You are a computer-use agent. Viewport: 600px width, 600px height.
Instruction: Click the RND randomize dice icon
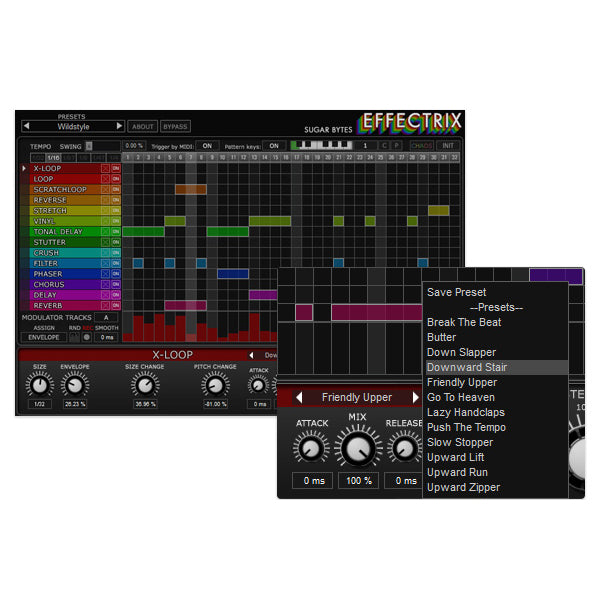click(x=74, y=337)
